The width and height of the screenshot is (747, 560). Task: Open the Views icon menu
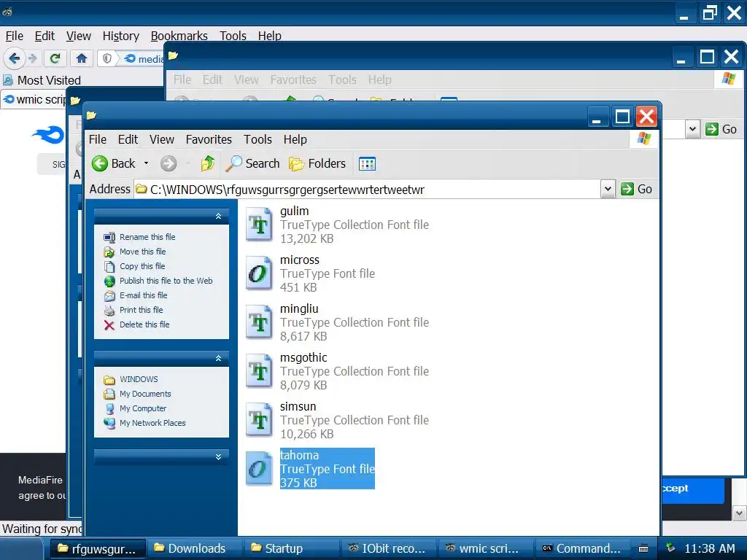367,164
